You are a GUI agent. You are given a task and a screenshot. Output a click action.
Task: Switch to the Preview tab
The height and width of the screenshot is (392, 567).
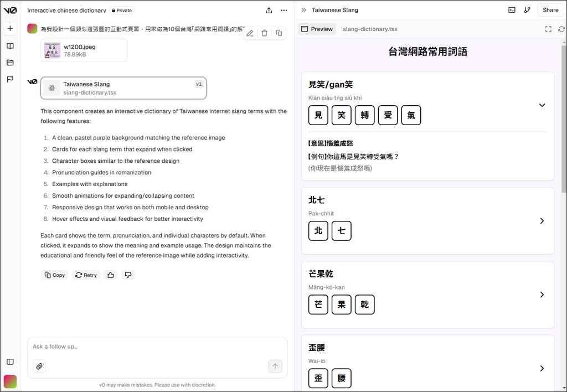coord(317,29)
